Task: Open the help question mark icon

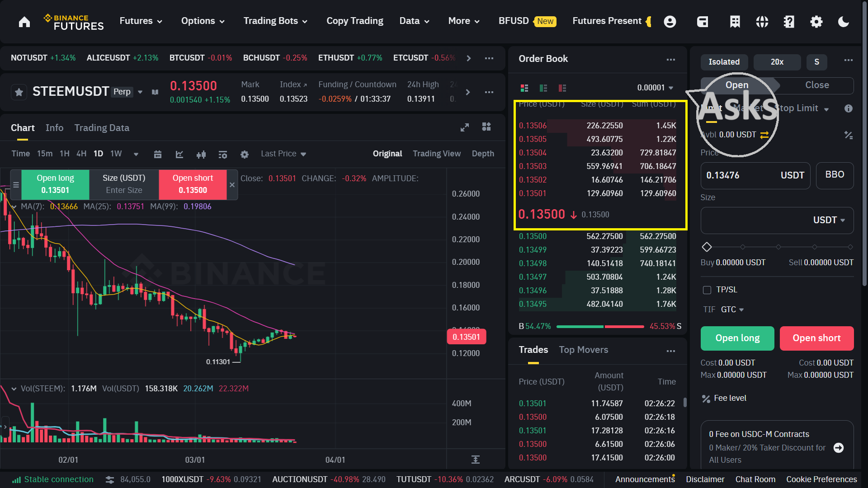Action: click(x=789, y=21)
